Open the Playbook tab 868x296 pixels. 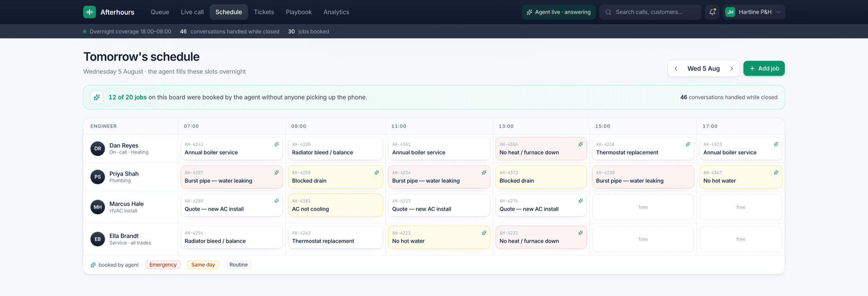pyautogui.click(x=299, y=12)
